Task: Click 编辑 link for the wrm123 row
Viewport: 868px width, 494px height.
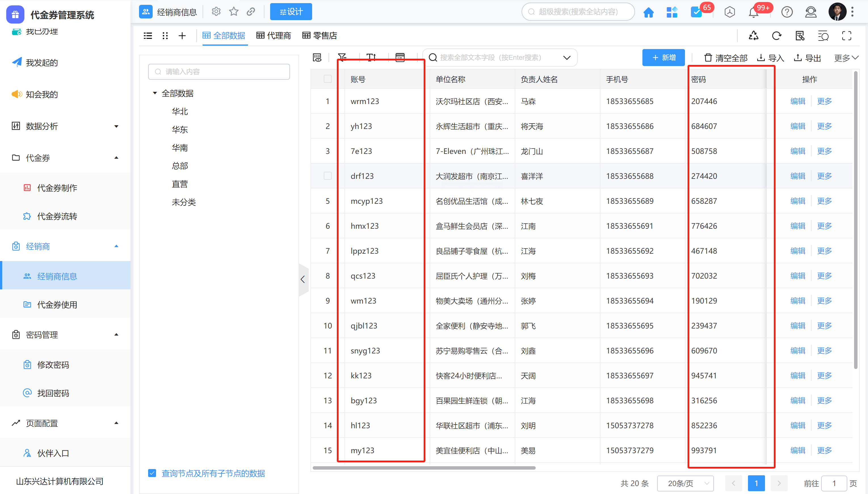Action: point(797,101)
